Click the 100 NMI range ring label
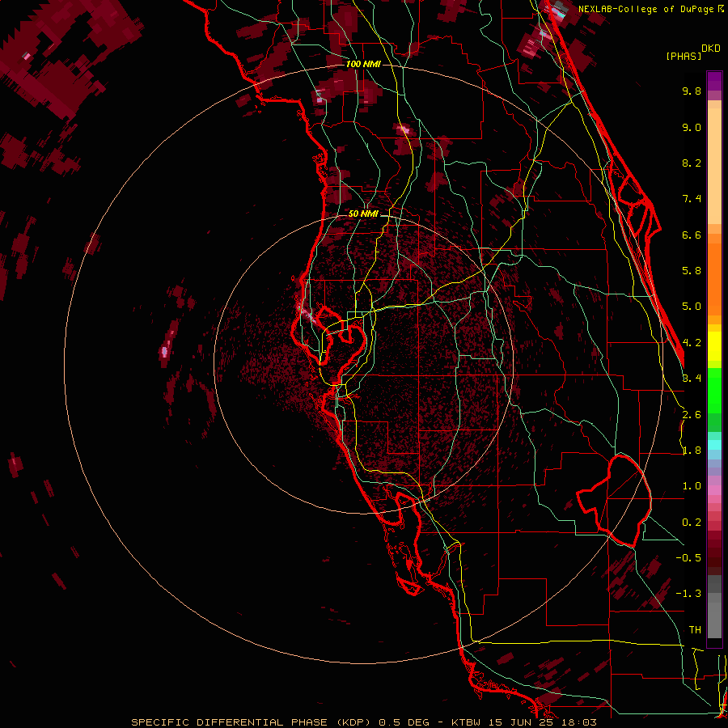Viewport: 728px width, 728px height. tap(363, 64)
